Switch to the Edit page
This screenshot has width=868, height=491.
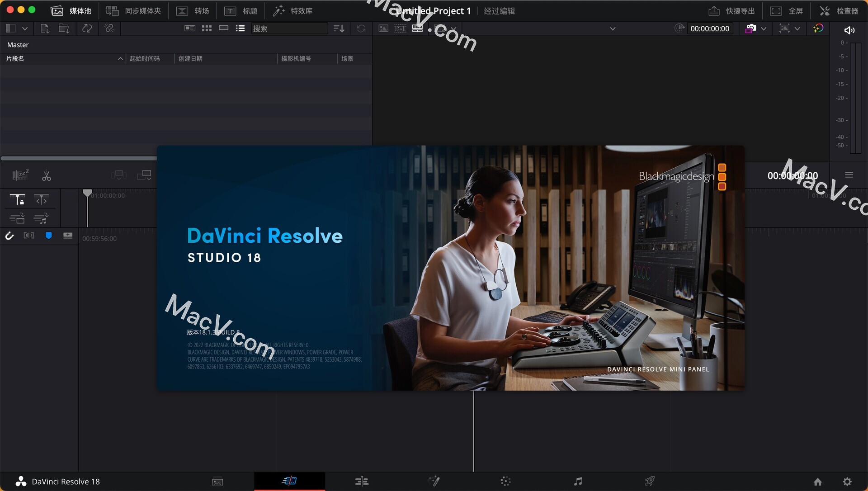(x=362, y=482)
